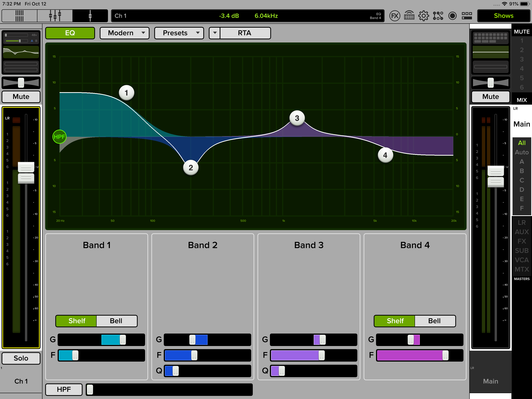This screenshot has height=399, width=532.
Task: Expand the arrow next to RTA
Action: tap(215, 33)
